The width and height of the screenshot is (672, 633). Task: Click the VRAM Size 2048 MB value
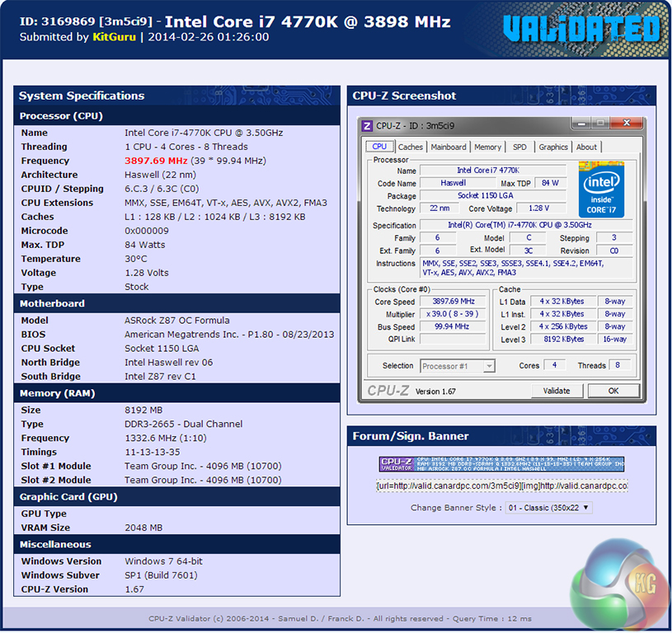(143, 527)
